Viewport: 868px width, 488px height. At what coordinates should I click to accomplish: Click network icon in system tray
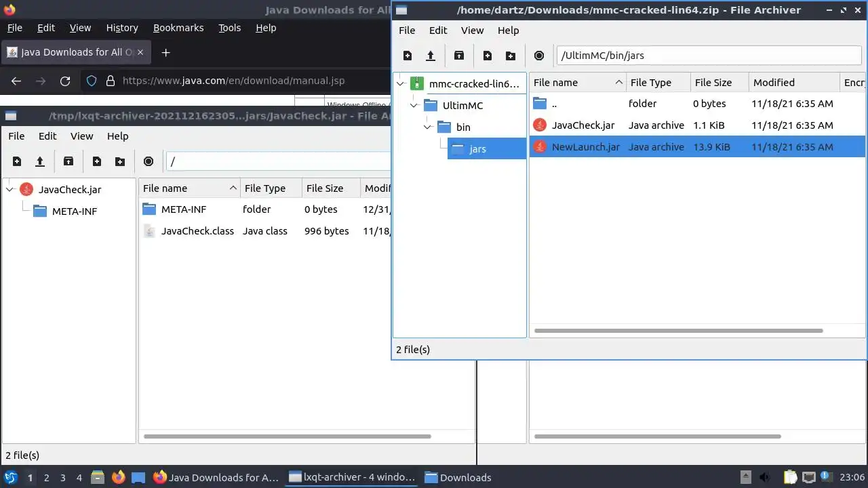pyautogui.click(x=809, y=477)
